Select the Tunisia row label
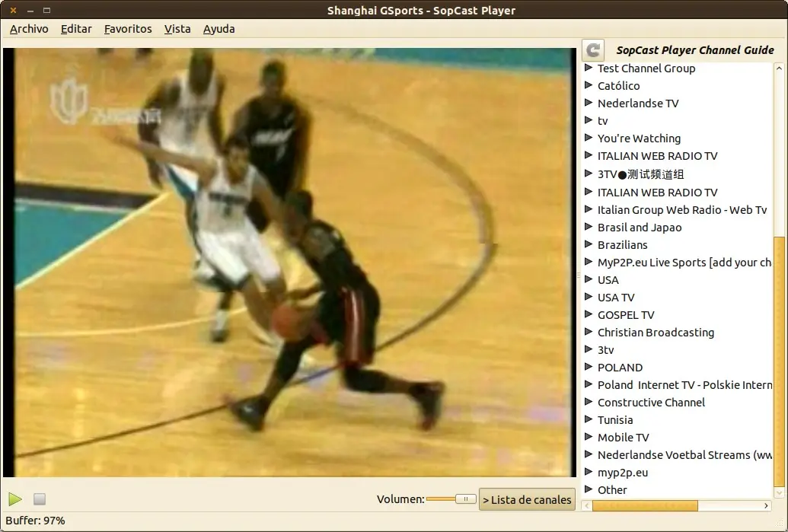The image size is (788, 532). pyautogui.click(x=615, y=420)
